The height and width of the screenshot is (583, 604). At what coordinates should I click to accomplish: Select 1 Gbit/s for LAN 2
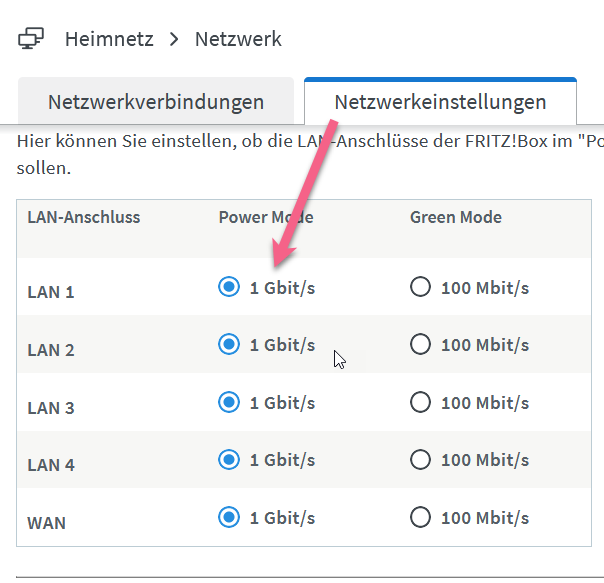tap(229, 344)
